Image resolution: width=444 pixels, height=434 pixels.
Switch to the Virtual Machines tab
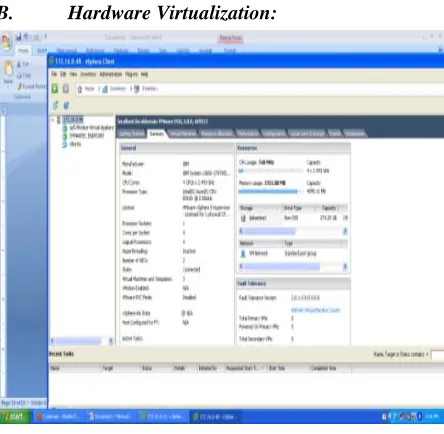[x=183, y=134]
